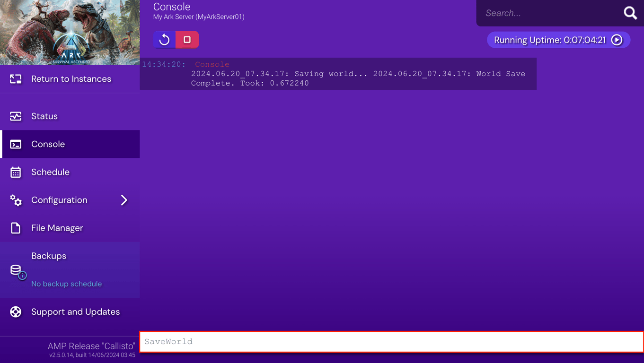Navigate to Return to Instances
The width and height of the screenshot is (644, 363).
71,79
